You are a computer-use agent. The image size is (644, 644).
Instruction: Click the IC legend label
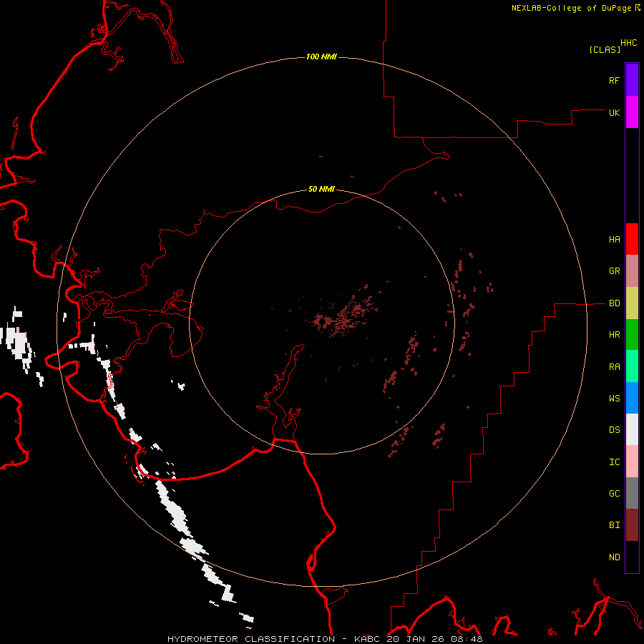click(x=614, y=462)
